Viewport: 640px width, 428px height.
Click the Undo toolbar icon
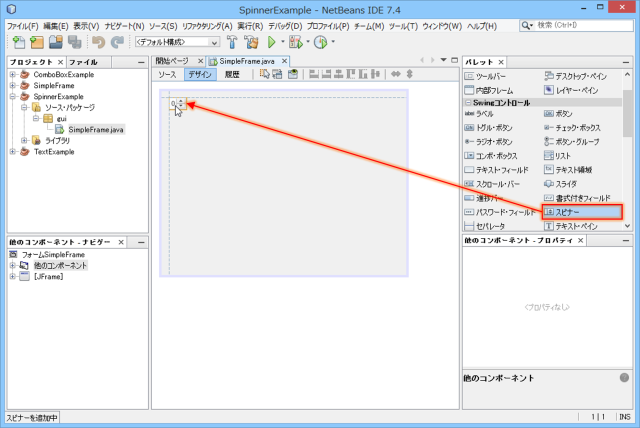[98, 42]
